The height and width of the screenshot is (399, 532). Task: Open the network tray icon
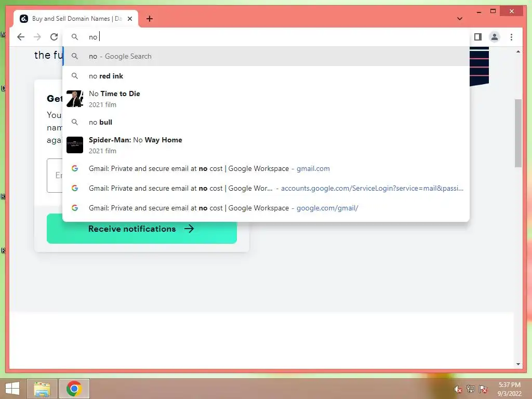(471, 389)
